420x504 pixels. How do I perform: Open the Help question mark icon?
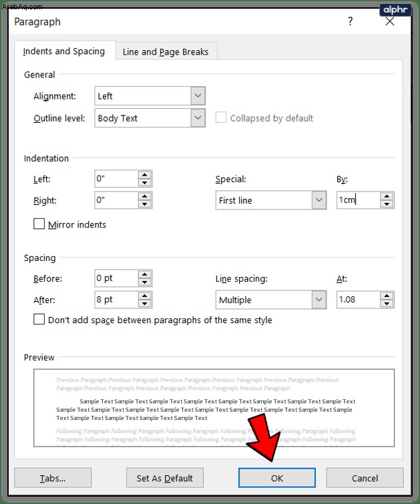(x=350, y=21)
